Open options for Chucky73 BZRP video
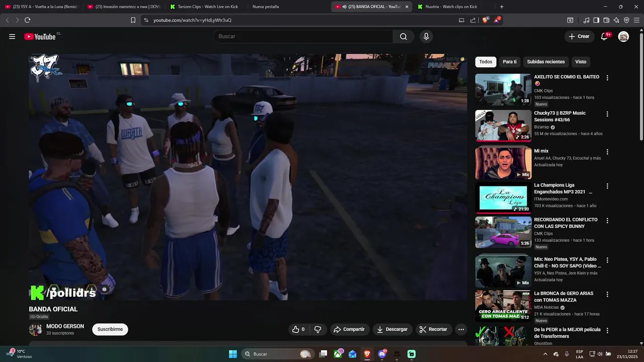Viewport: 644px width, 362px height. click(607, 114)
